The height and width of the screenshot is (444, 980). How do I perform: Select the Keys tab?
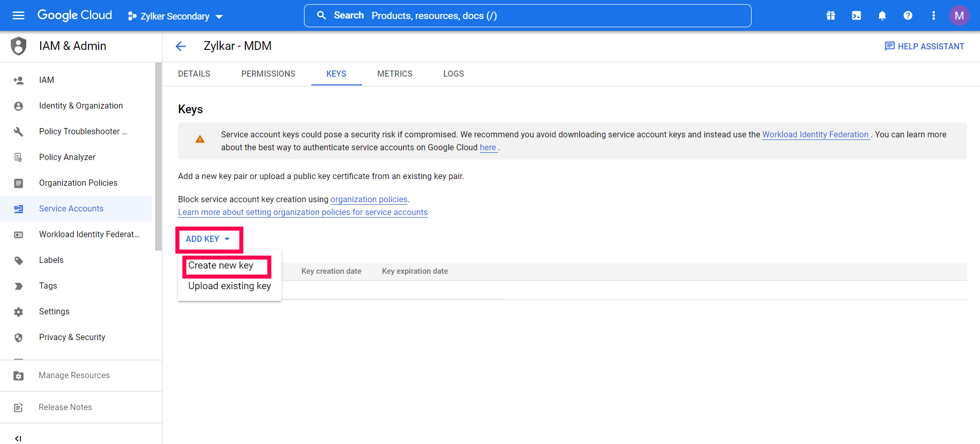(x=336, y=74)
